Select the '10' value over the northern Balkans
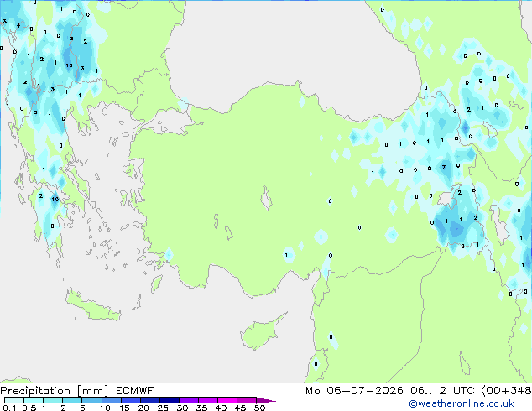 69,65
